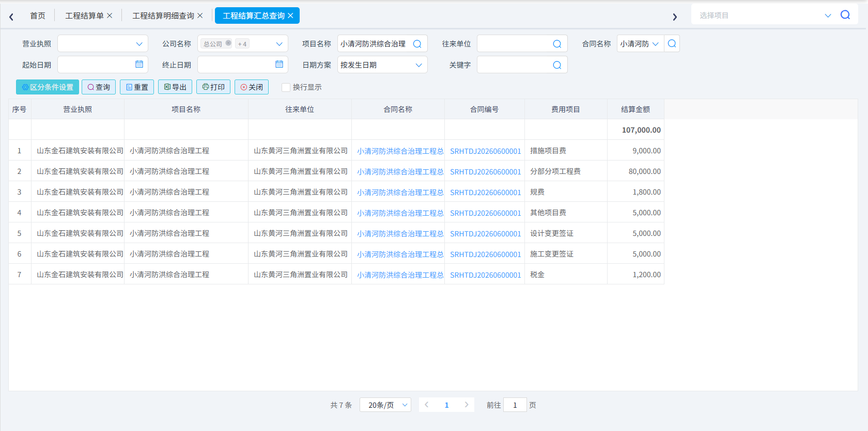
Task: Change the 20条/页 page size dropdown
Action: [x=385, y=405]
